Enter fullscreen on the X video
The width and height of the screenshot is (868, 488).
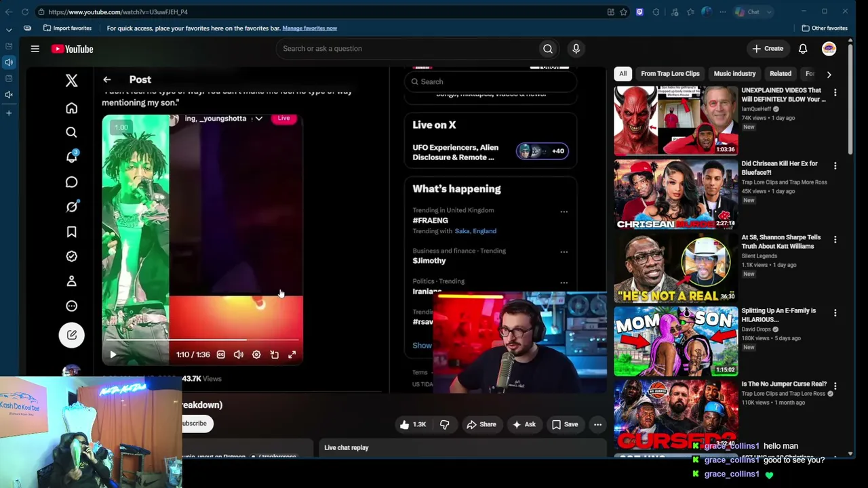click(292, 354)
